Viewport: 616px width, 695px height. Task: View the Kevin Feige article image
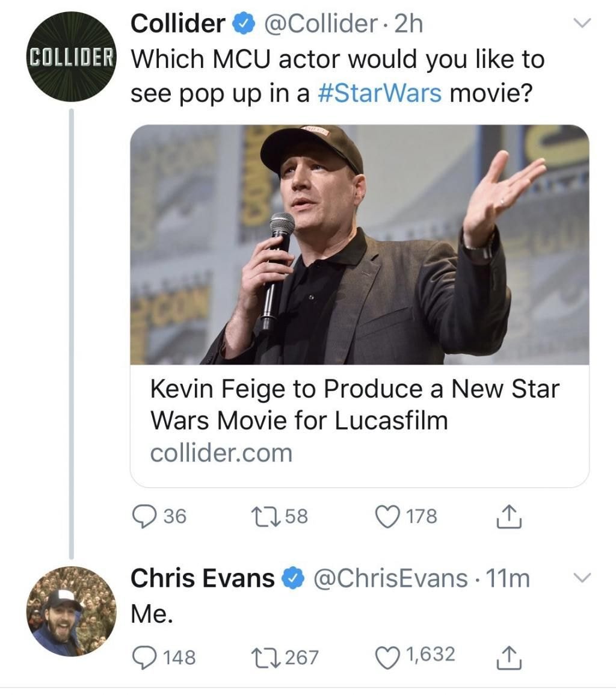(359, 244)
